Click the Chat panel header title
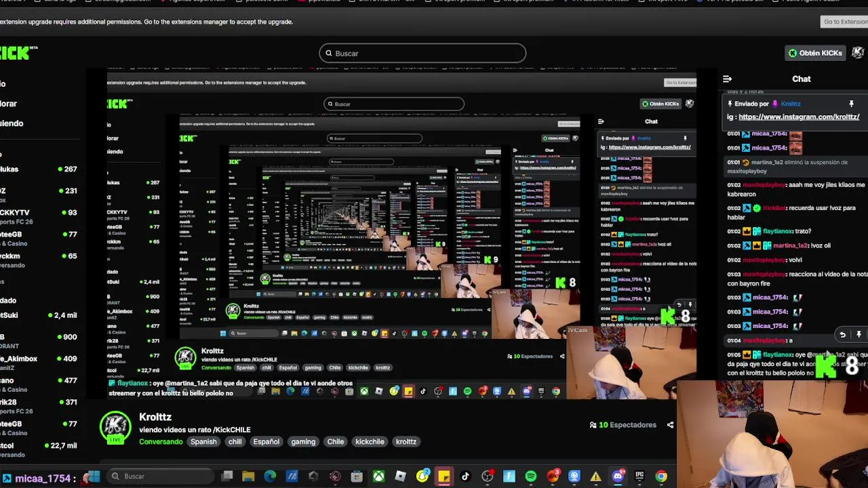The image size is (868, 488). point(802,79)
